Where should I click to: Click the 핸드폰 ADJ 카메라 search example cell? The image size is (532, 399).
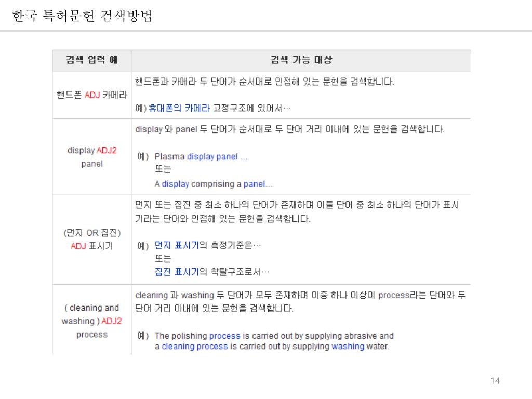[x=92, y=96]
